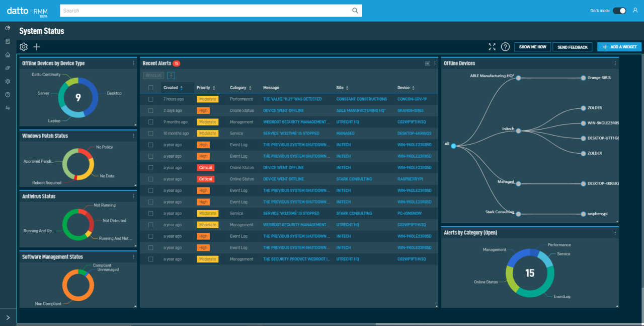644x326 pixels.
Task: Open Alerts by Category widget options menu
Action: pyautogui.click(x=615, y=233)
